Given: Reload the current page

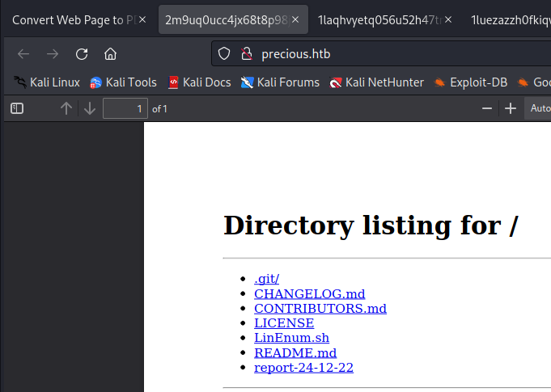Looking at the screenshot, I should (82, 54).
